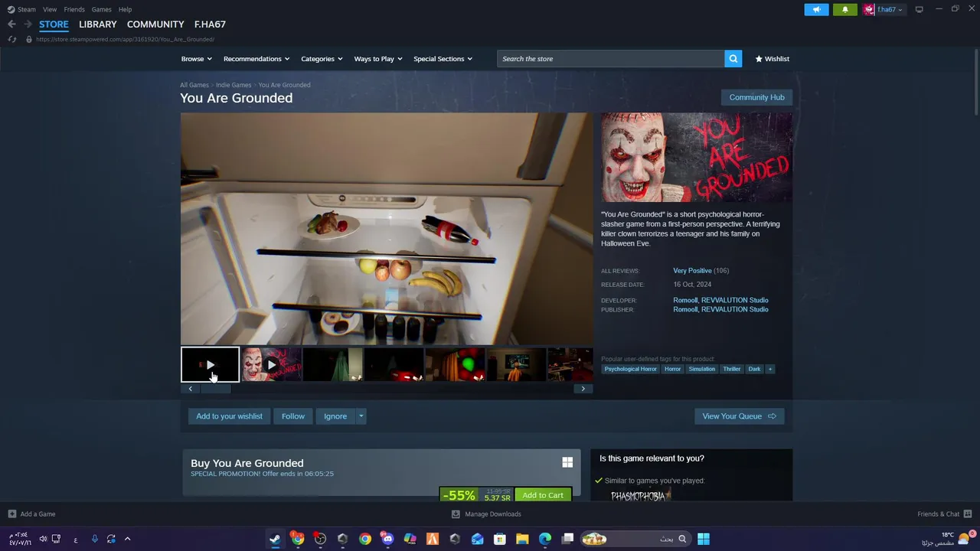Click the store search magnifier button
The image size is (980, 551).
(733, 59)
